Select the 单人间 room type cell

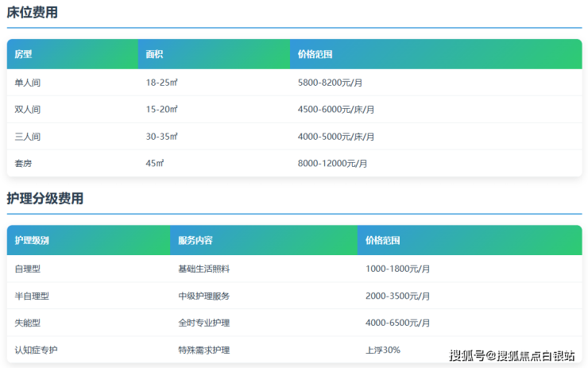(27, 83)
